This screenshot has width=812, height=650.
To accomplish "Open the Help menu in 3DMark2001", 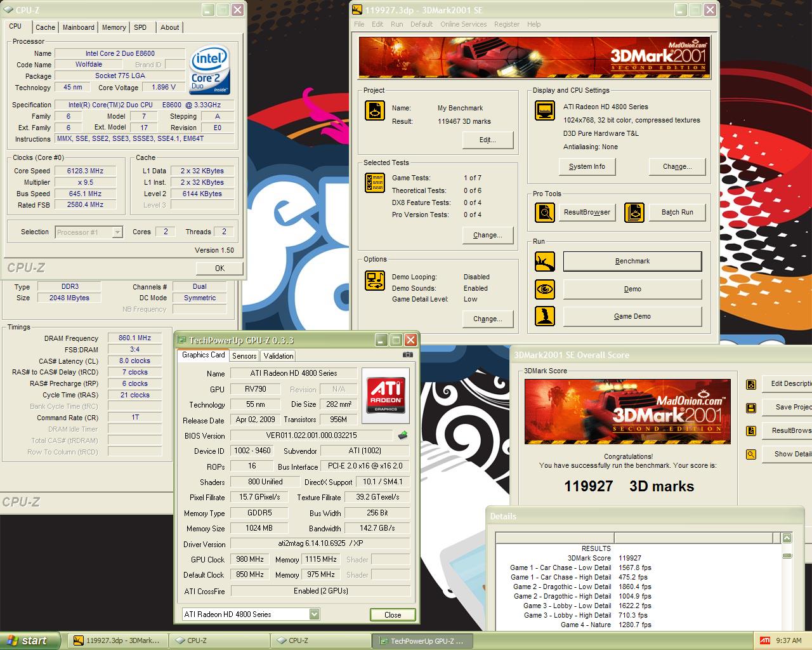I will (534, 24).
